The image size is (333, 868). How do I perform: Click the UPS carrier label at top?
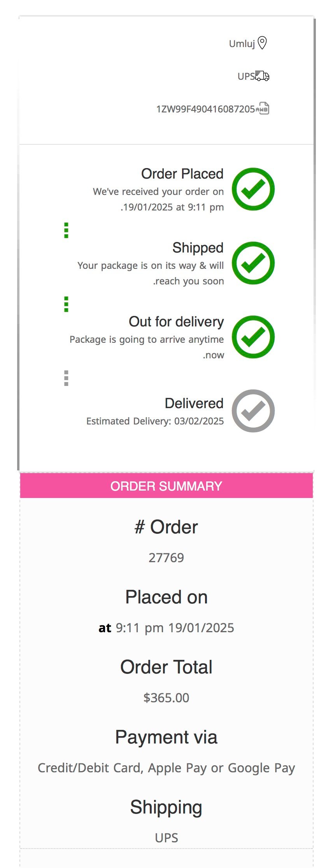(x=246, y=76)
